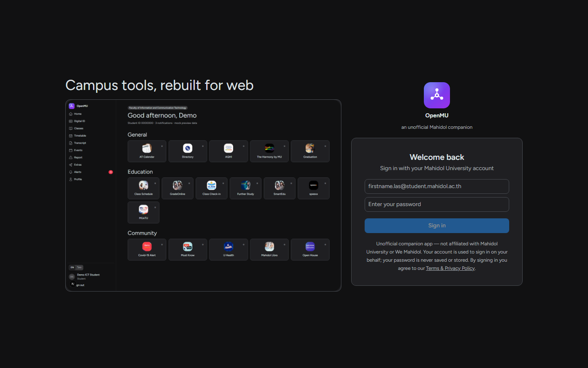Toggle the star on Covid-19 Alert tile

point(162,245)
